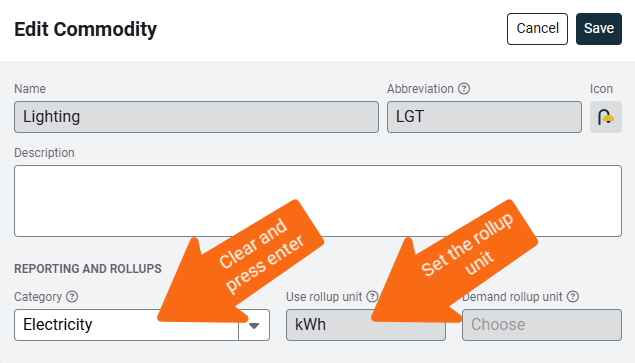
Task: Click the LGT abbreviation field
Action: [484, 117]
